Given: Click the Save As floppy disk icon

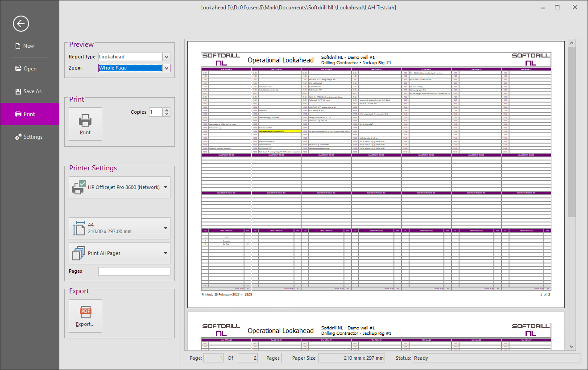Looking at the screenshot, I should 18,91.
